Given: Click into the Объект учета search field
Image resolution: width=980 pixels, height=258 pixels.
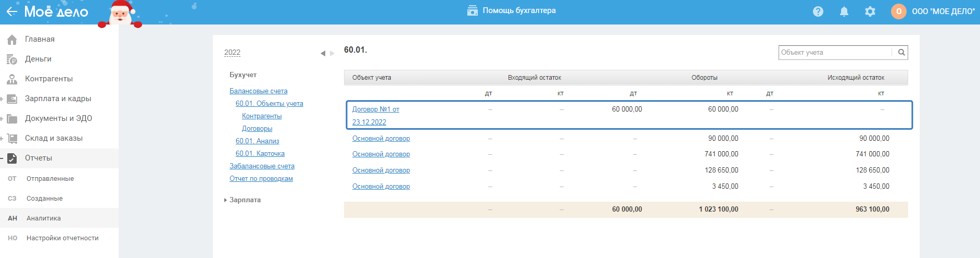Looking at the screenshot, I should 835,52.
